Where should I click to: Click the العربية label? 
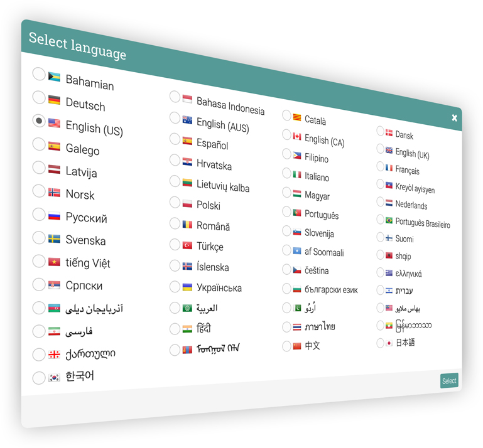[x=207, y=308]
